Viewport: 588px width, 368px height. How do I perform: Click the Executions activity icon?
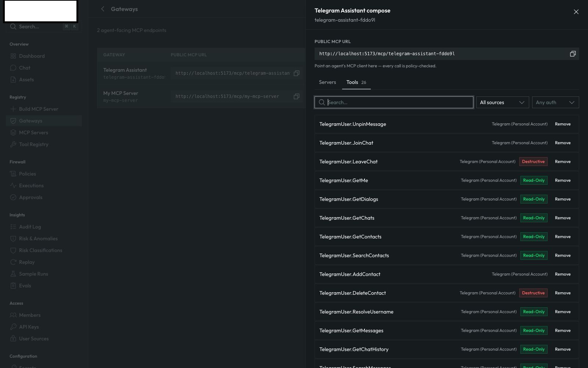[13, 185]
